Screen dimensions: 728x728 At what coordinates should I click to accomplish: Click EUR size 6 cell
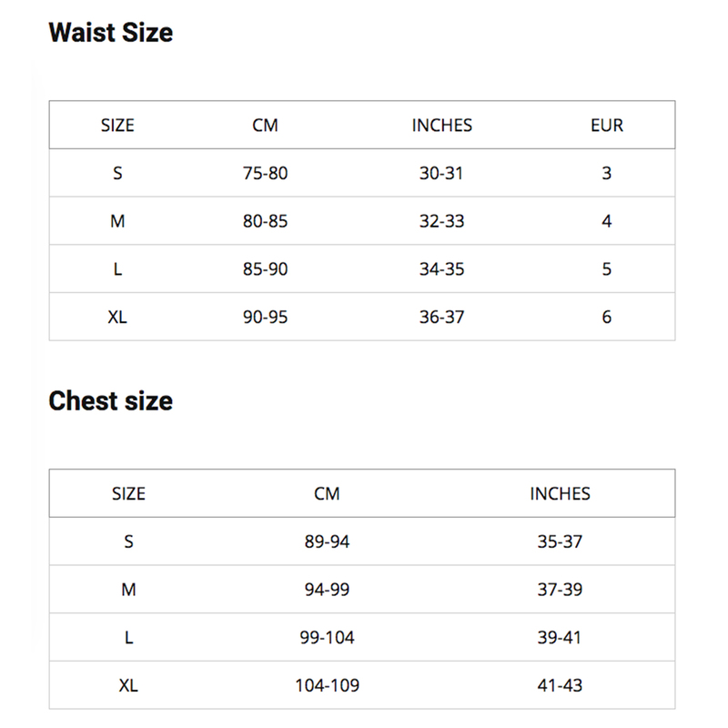pyautogui.click(x=607, y=317)
